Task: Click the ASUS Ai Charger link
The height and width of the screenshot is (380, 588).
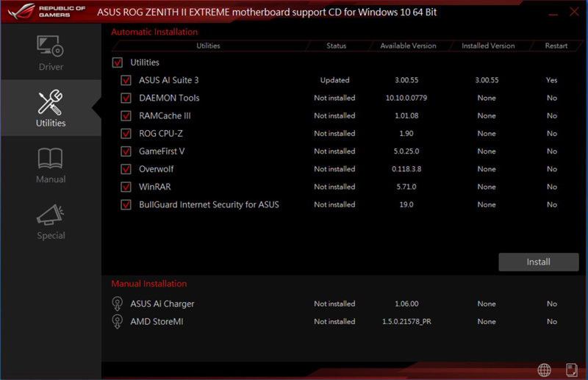Action: (162, 304)
